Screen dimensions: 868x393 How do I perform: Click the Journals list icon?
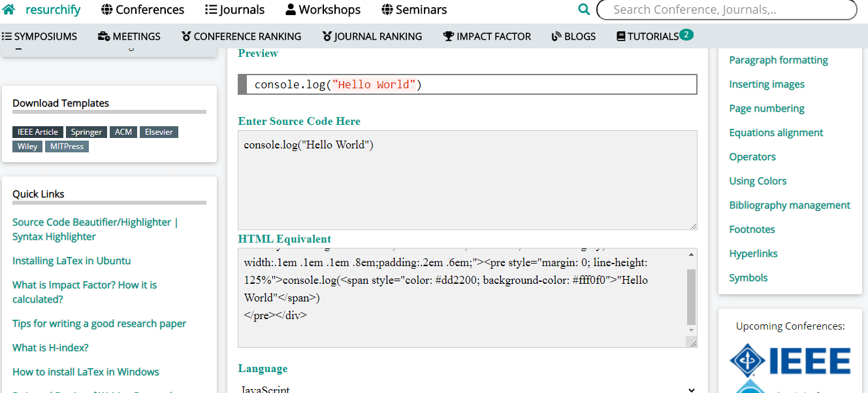coord(211,10)
